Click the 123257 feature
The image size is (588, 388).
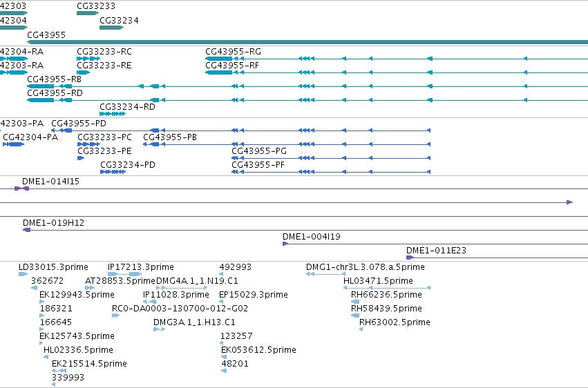(222, 343)
